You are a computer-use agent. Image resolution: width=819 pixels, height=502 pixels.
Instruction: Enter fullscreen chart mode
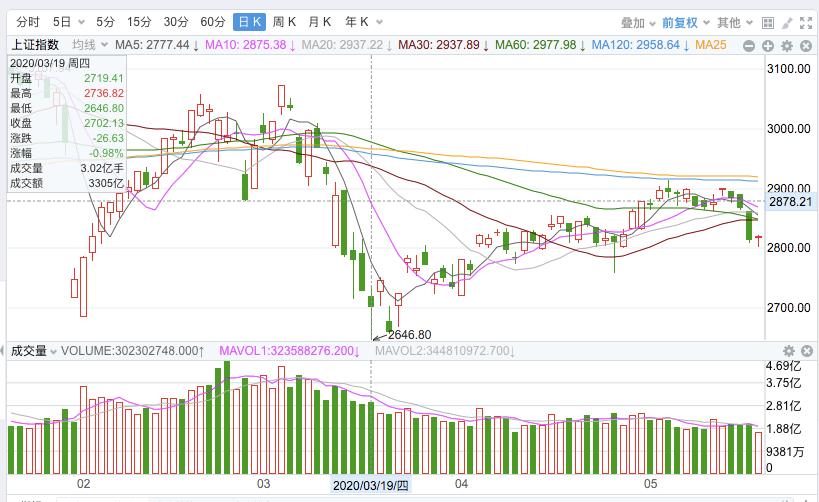click(805, 22)
